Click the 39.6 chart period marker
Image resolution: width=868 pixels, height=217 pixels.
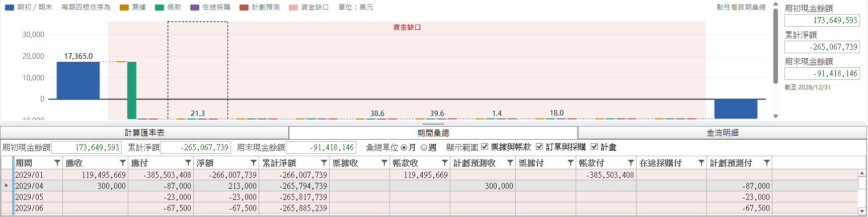(437, 114)
